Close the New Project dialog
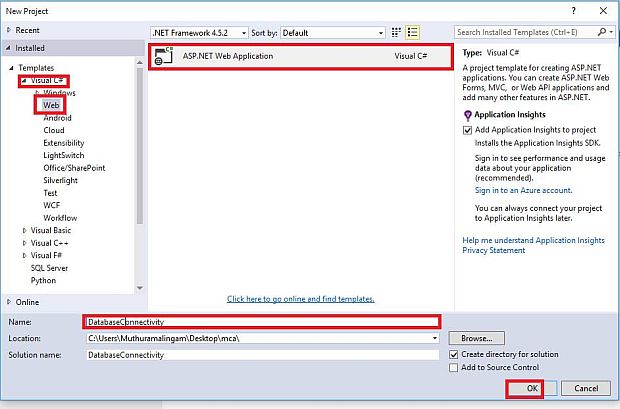The height and width of the screenshot is (409, 620). point(603,11)
